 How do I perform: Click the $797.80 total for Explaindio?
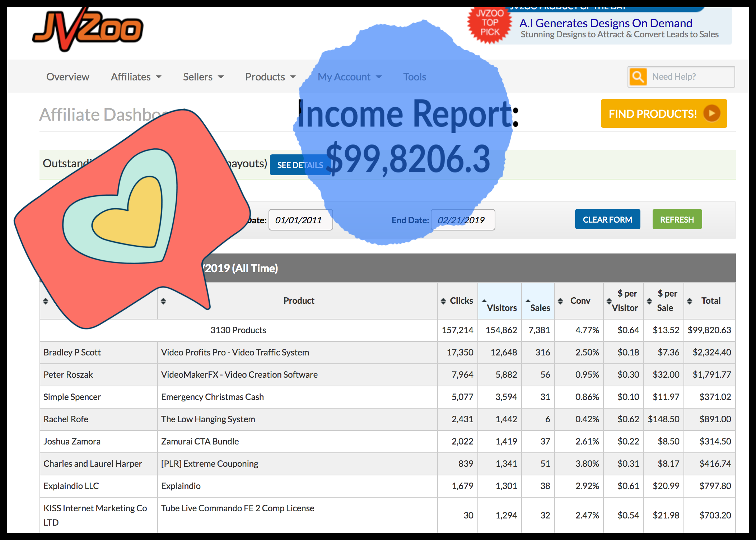point(709,486)
